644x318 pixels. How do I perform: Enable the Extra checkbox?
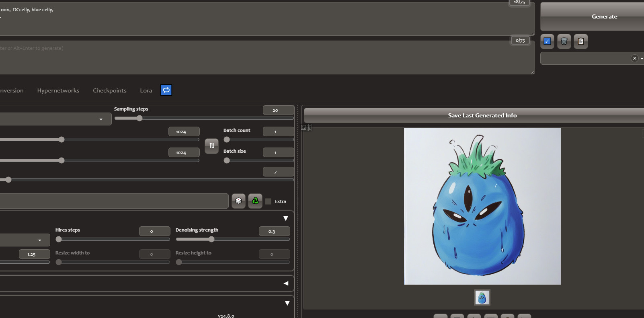268,201
